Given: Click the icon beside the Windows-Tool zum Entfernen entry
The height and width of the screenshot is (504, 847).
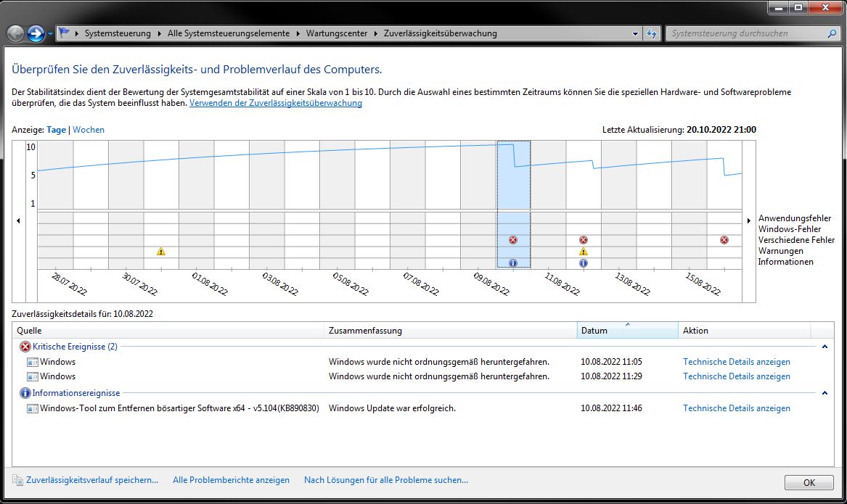Looking at the screenshot, I should pos(33,408).
